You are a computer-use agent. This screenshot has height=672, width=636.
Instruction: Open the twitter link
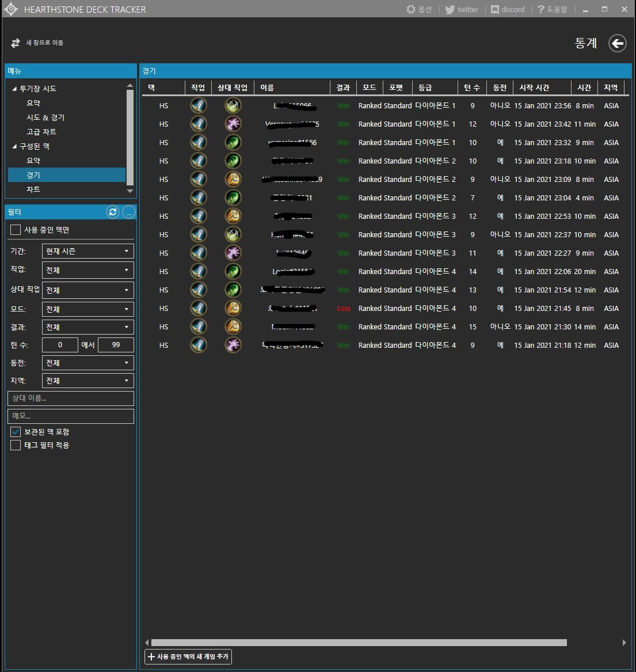[x=461, y=9]
